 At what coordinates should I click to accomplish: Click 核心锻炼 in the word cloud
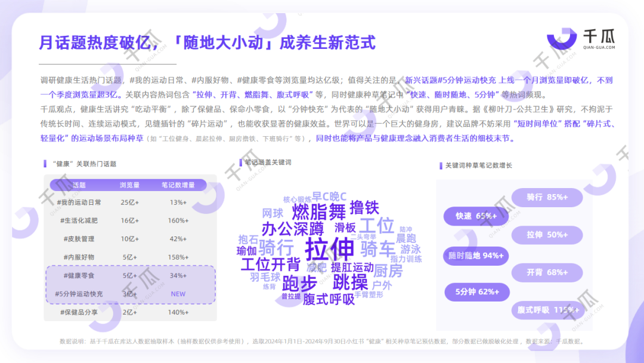297,199
